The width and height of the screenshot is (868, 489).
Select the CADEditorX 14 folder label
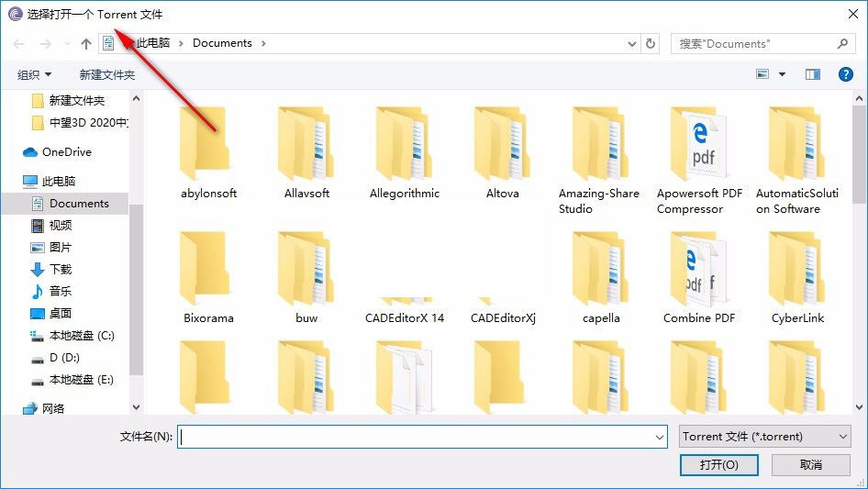404,317
